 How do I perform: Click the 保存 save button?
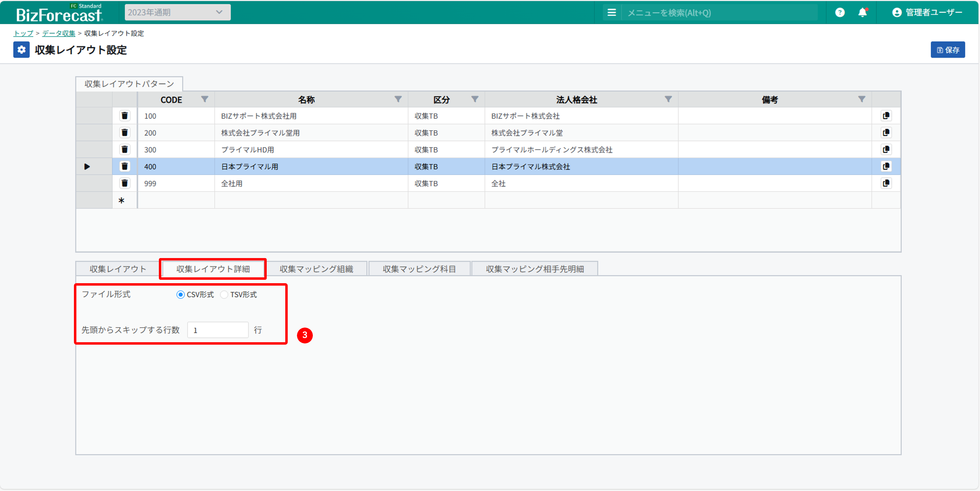tap(947, 50)
